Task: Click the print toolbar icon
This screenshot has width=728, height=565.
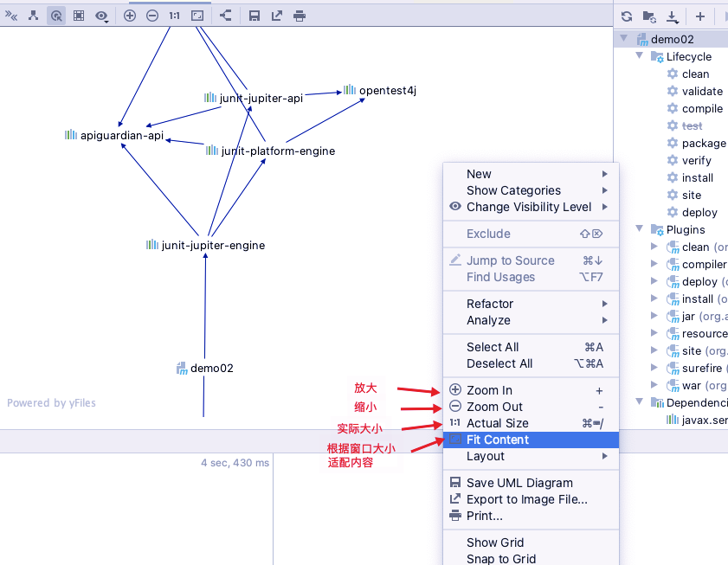Action: coord(300,16)
